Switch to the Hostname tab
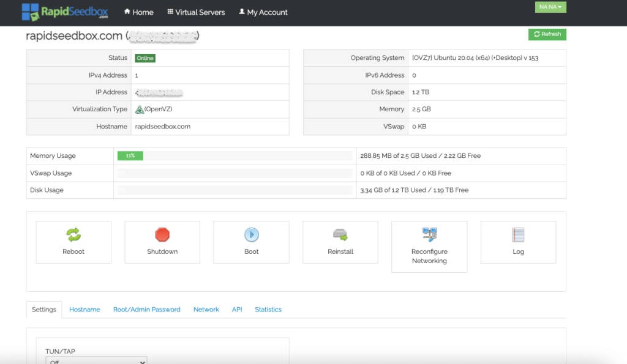The image size is (627, 364). tap(84, 310)
